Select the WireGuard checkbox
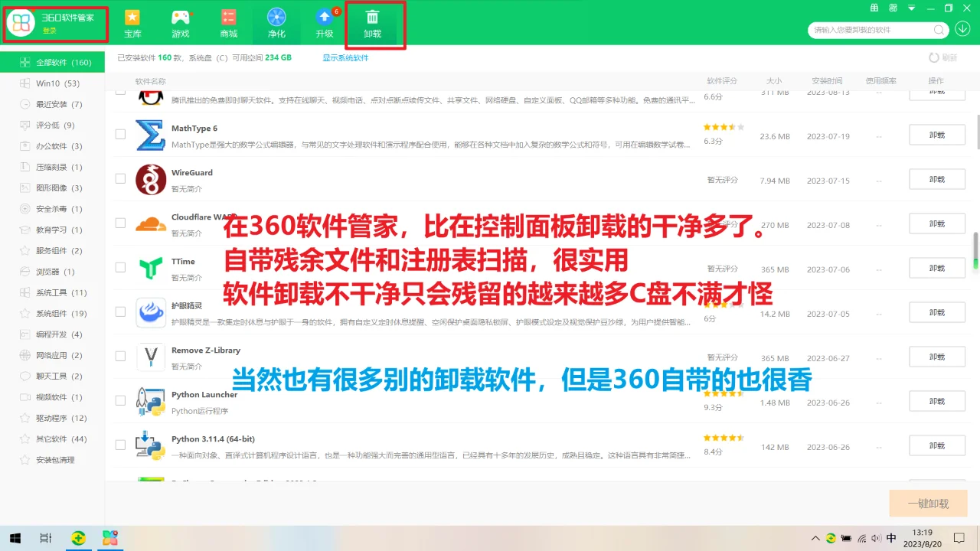Screen dimensions: 980x551 pyautogui.click(x=119, y=178)
